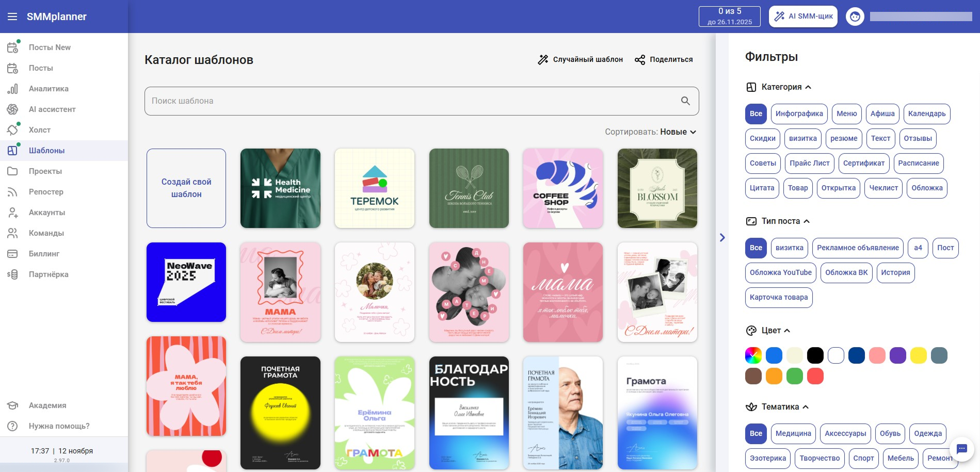This screenshot has height=472, width=980.
Task: Click the search magnifier icon
Action: click(685, 101)
